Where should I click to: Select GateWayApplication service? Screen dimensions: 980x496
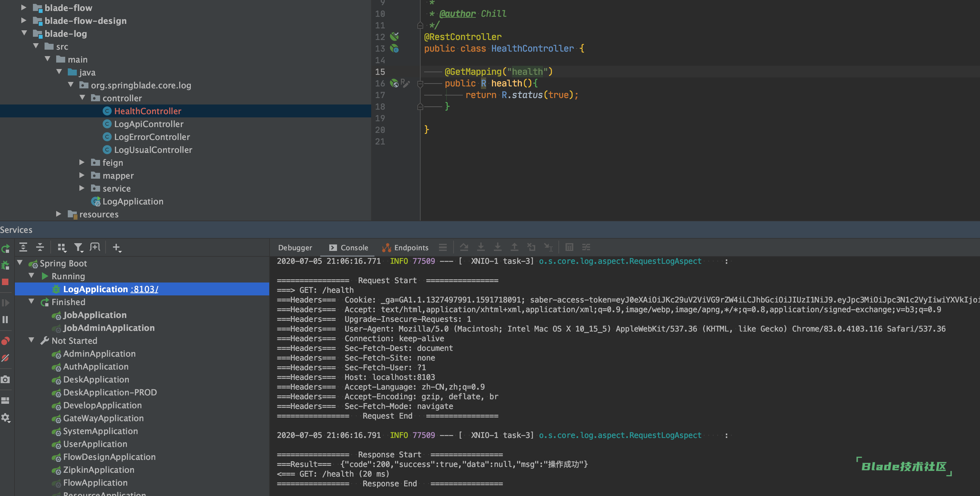104,419
